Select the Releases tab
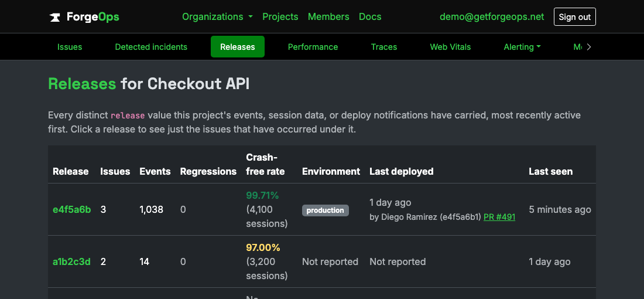This screenshot has width=644, height=299. pyautogui.click(x=237, y=47)
